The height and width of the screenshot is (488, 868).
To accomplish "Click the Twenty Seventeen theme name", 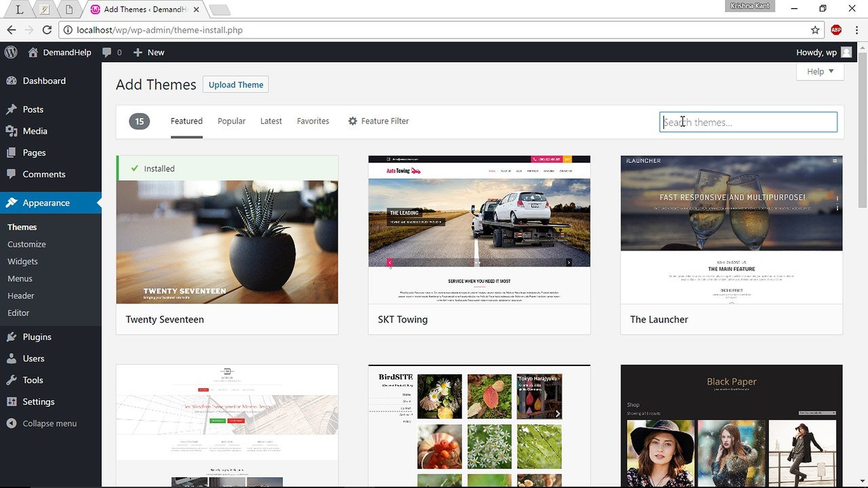I will [165, 319].
